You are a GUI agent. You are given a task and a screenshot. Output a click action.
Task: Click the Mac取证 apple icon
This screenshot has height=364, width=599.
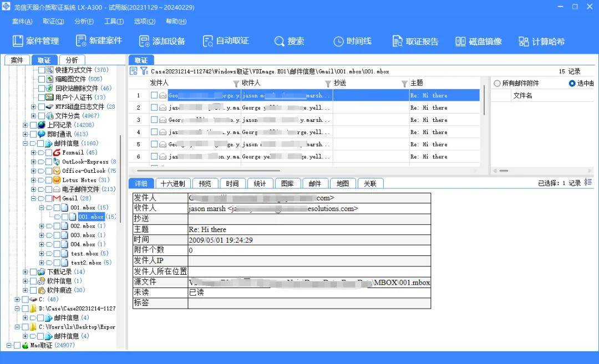coord(25,345)
